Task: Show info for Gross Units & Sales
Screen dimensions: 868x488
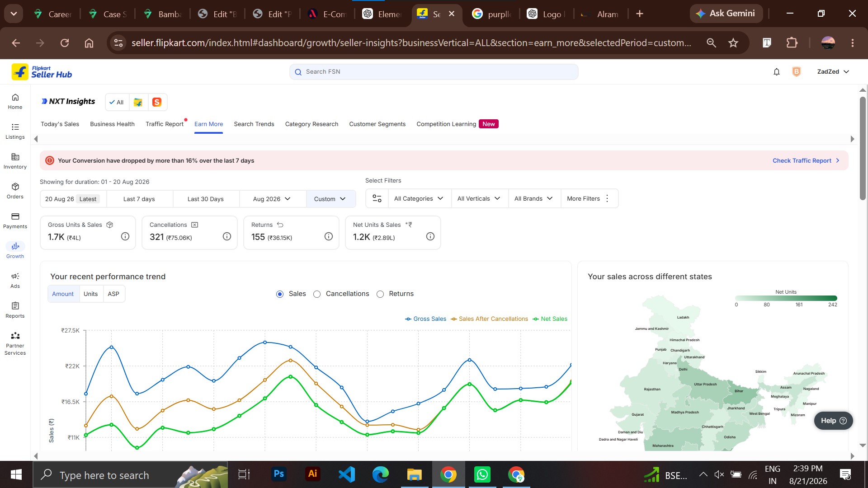Action: tap(125, 236)
